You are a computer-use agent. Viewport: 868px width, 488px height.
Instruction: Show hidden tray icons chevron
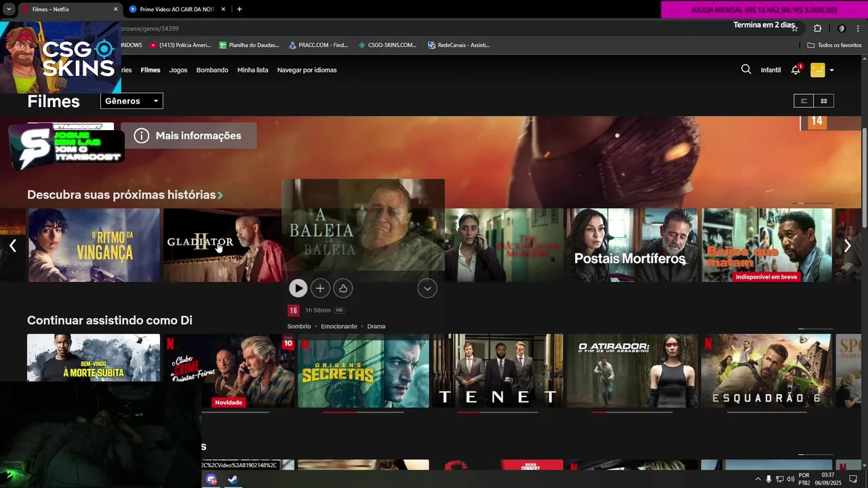(x=757, y=479)
